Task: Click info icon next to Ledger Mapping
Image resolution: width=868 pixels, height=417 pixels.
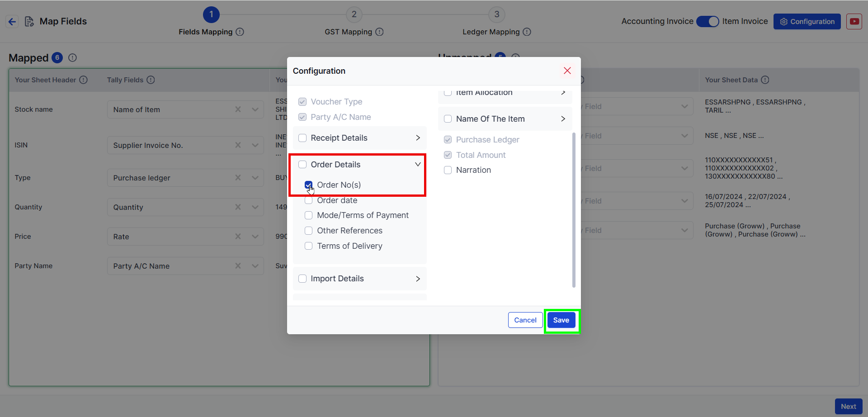Action: (527, 32)
